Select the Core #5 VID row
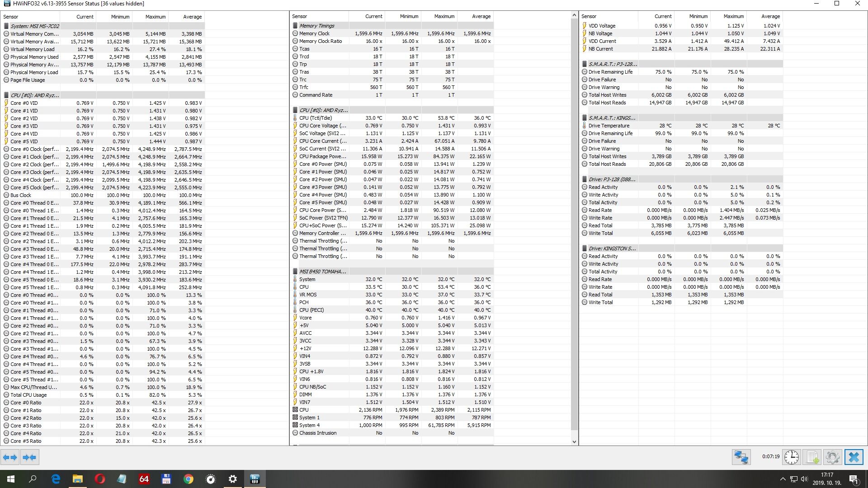Image resolution: width=868 pixels, height=488 pixels. (103, 141)
